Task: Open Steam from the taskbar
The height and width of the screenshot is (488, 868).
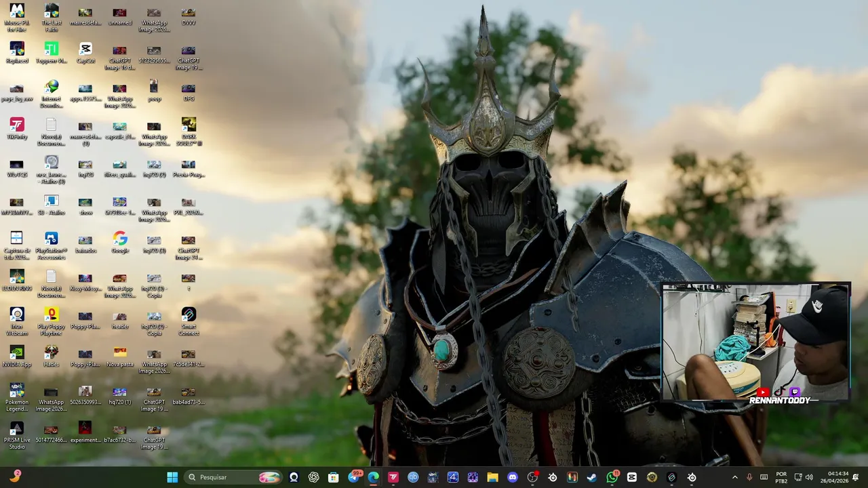Action: tap(592, 477)
